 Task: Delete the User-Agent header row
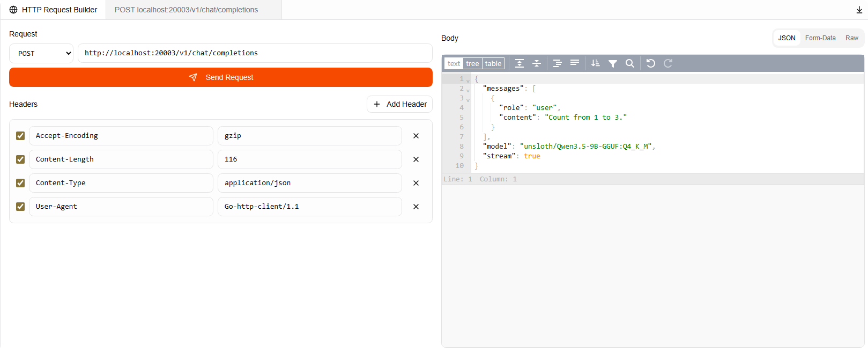pyautogui.click(x=416, y=207)
